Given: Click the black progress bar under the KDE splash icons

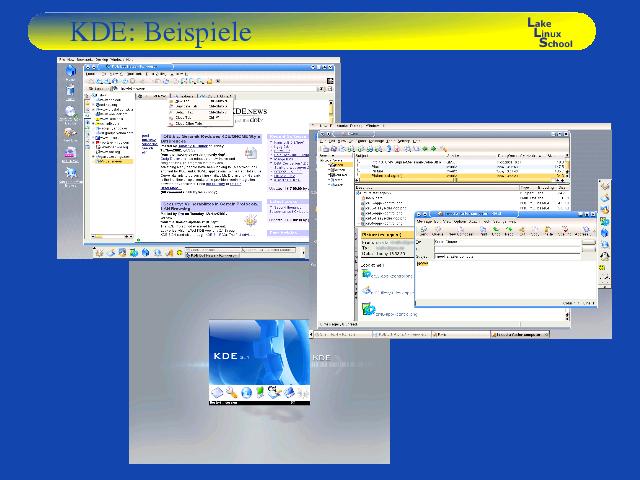Looking at the screenshot, I should [259, 403].
